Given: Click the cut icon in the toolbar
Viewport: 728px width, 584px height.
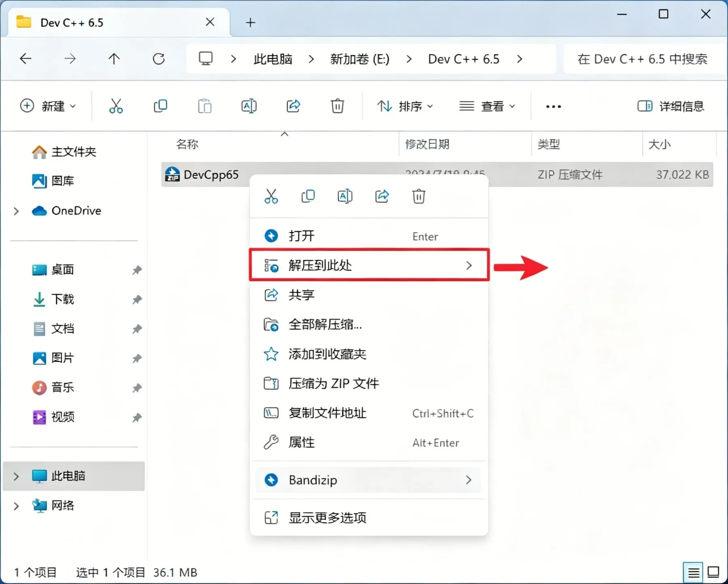Looking at the screenshot, I should [116, 106].
